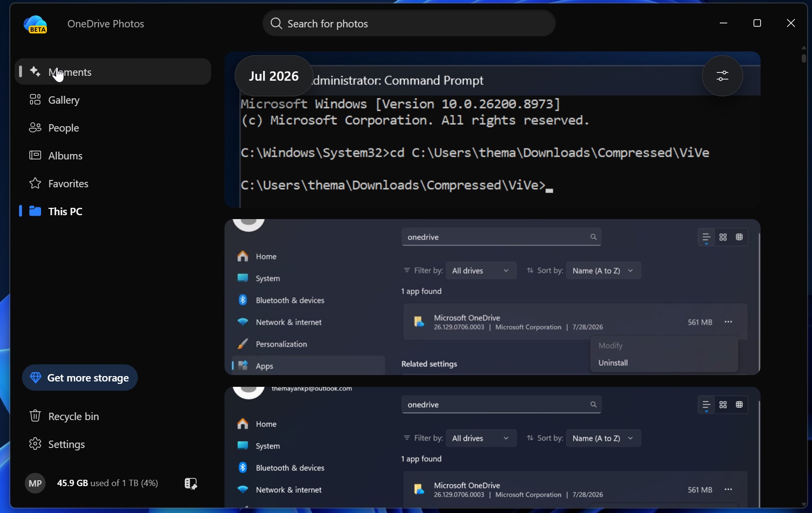Click the blue This PC folder icon
The width and height of the screenshot is (812, 513).
(35, 211)
